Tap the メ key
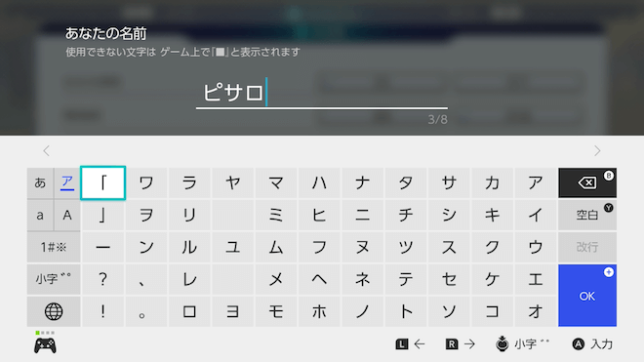Viewport: 644px width, 362px height. [276, 279]
